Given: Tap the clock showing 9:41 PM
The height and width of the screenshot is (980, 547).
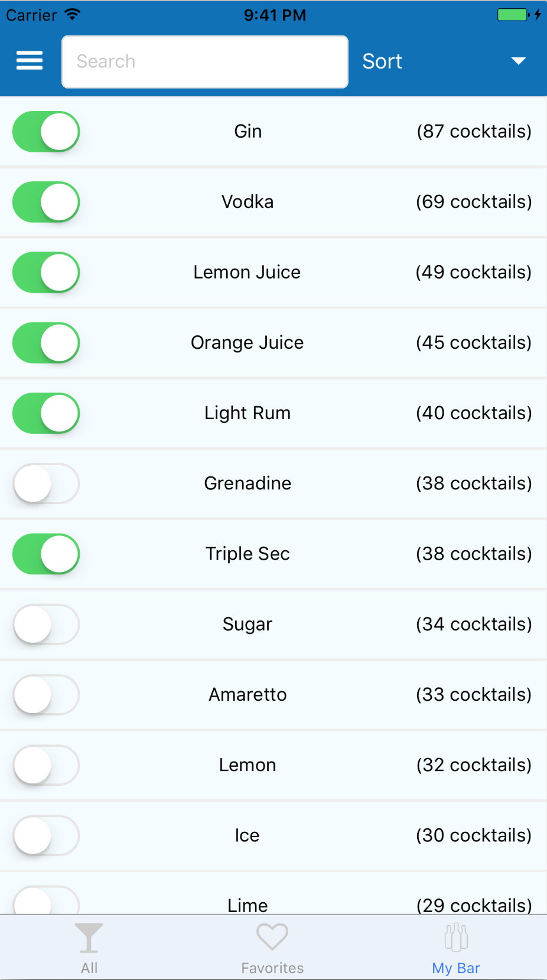Looking at the screenshot, I should point(274,15).
